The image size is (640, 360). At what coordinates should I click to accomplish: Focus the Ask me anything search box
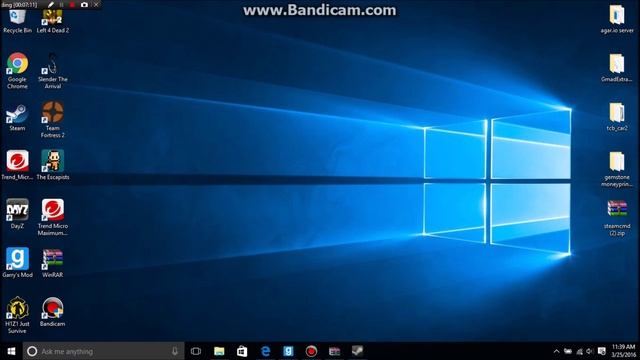pos(104,351)
